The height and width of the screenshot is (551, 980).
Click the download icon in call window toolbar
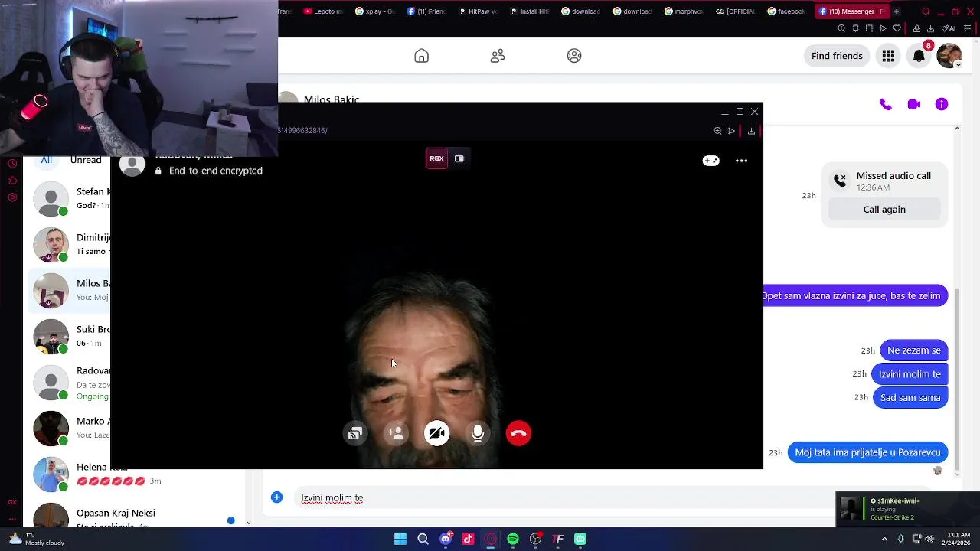[x=751, y=131]
